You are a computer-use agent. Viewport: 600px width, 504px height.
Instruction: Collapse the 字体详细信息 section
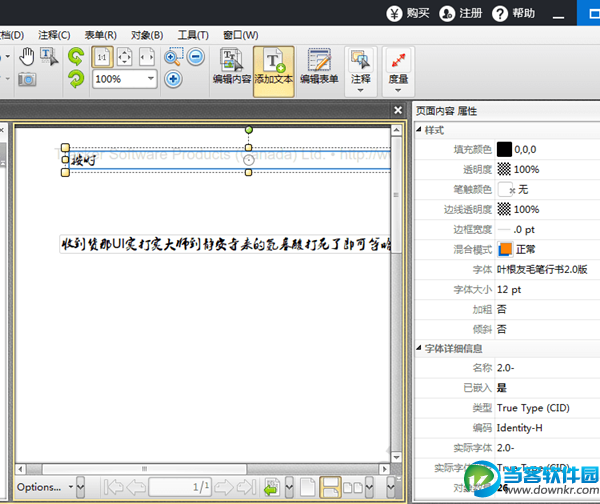coord(419,348)
